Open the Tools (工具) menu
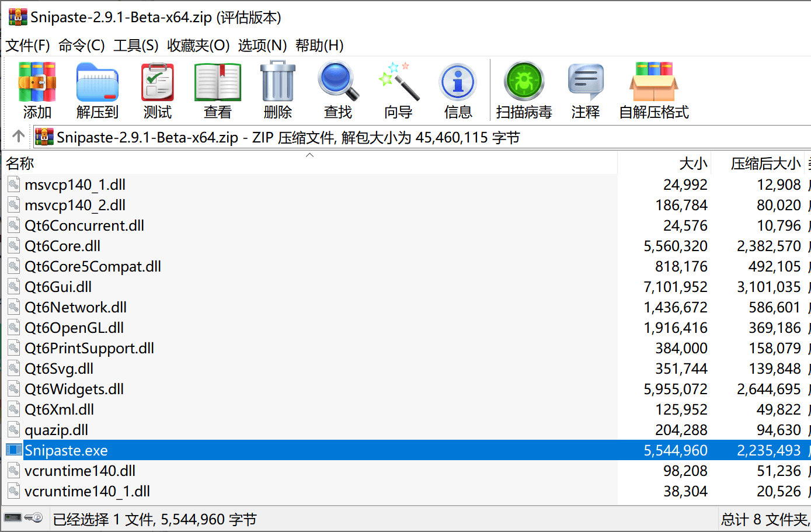Viewport: 811px width, 532px height. pos(135,46)
